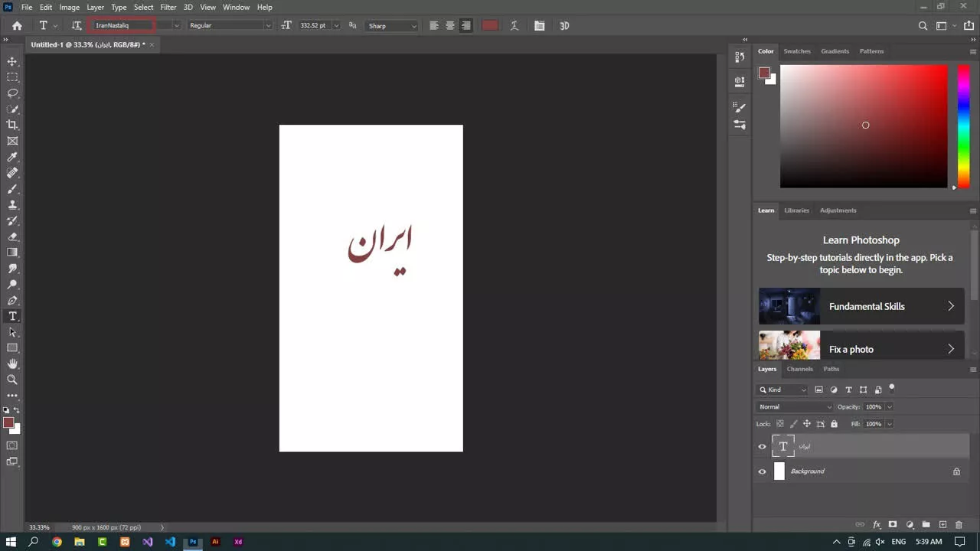The height and width of the screenshot is (551, 980).
Task: Select the Eraser tool
Action: pyautogui.click(x=12, y=236)
